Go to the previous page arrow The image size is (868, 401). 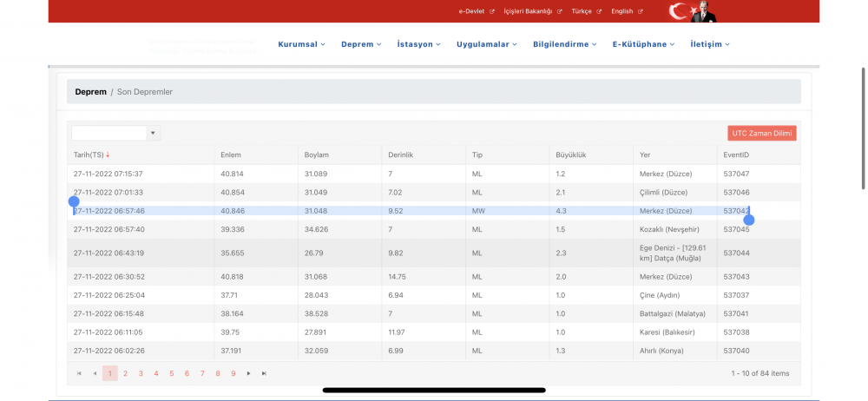tap(95, 373)
